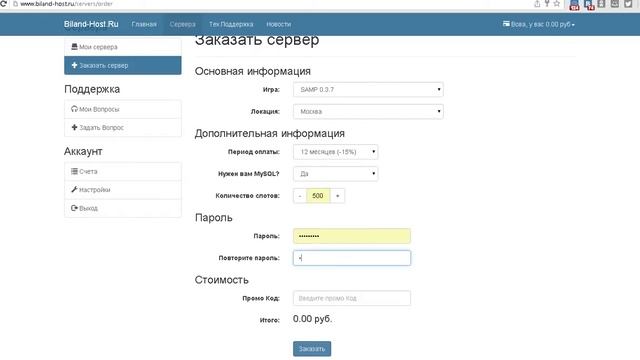Screen dimensions: 640x360
Task: Click the Количество слотов label
Action: coord(247,196)
